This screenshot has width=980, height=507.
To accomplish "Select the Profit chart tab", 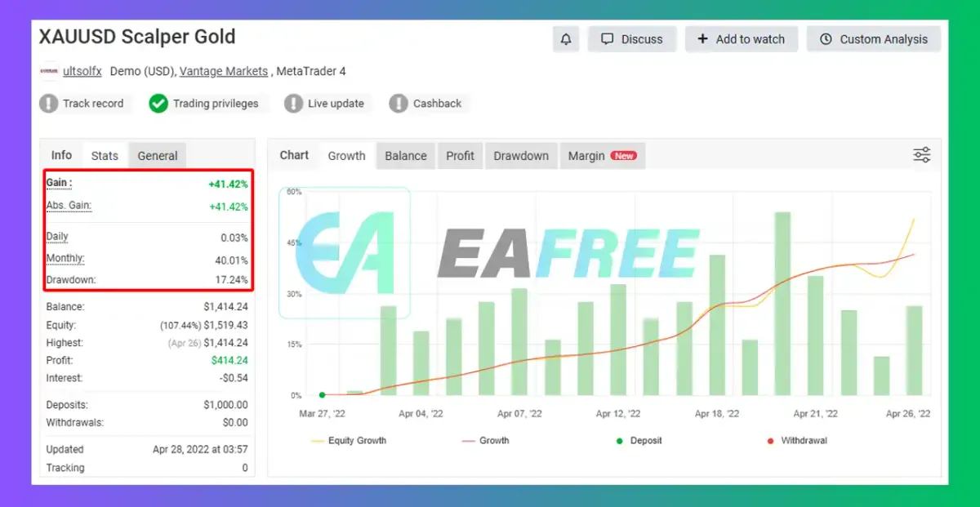I will 460,155.
